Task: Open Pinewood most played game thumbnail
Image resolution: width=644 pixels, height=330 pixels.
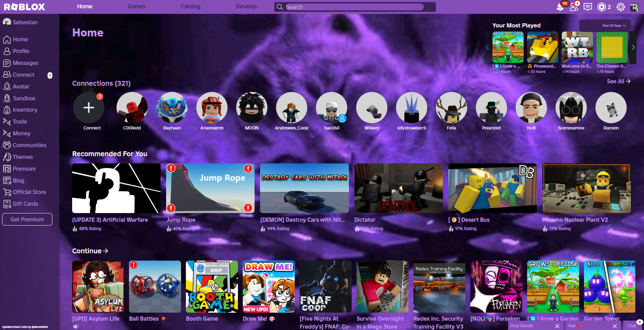Action: click(x=543, y=47)
